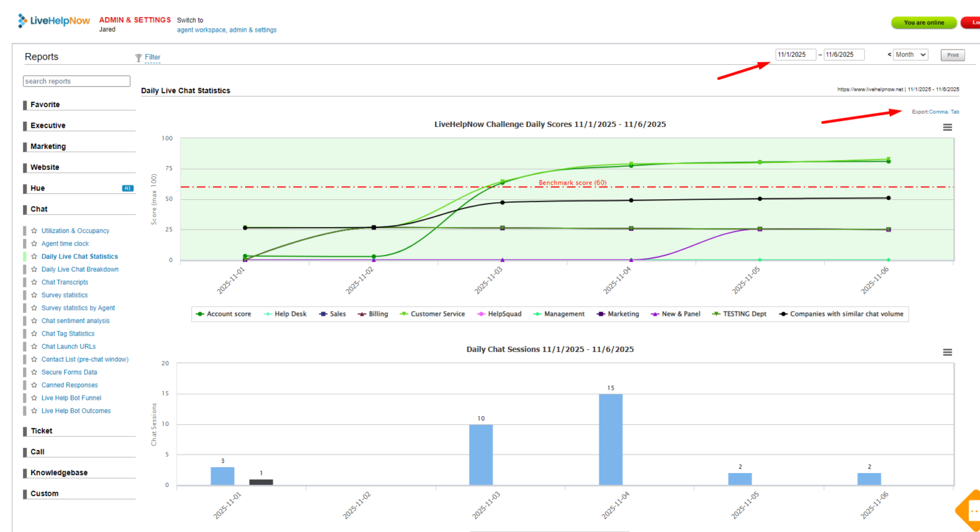Open the Daily Live Chat Breakdown report
The width and height of the screenshot is (980, 532).
click(79, 269)
